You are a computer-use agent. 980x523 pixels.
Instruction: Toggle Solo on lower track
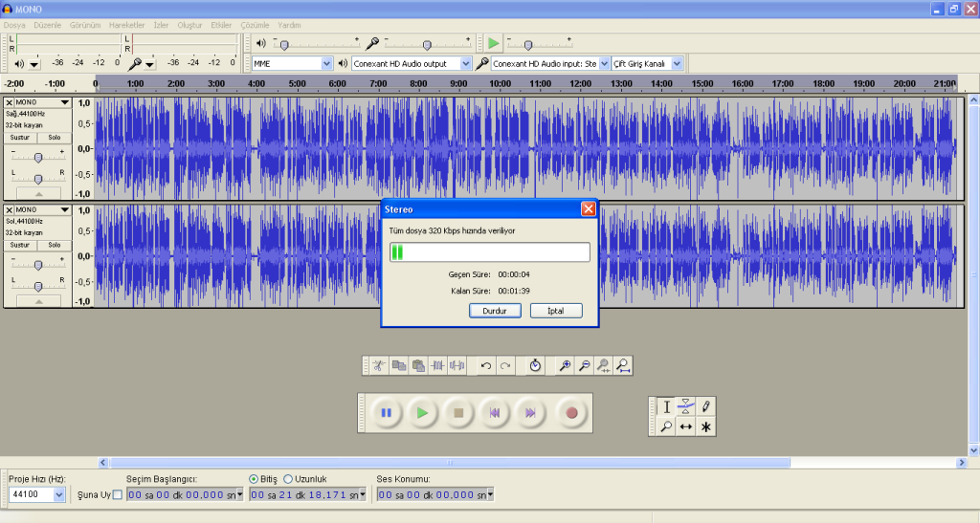[55, 245]
